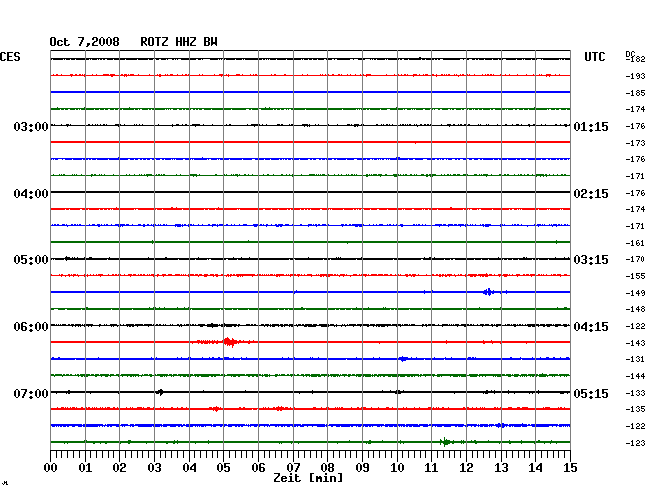Click the DC offset value -173

[635, 143]
